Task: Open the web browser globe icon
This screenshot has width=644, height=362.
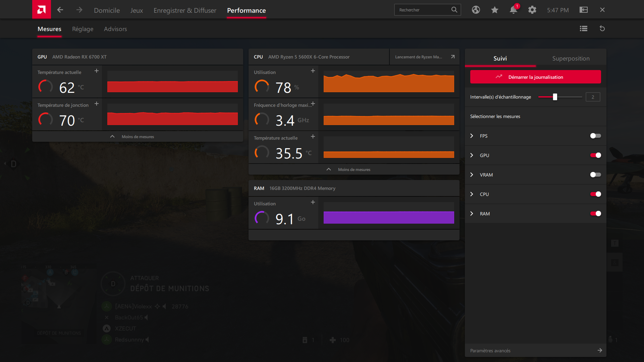Action: coord(476,10)
